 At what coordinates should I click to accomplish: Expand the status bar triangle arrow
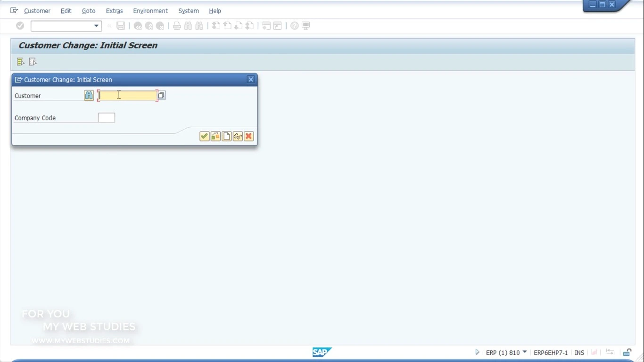tap(477, 352)
